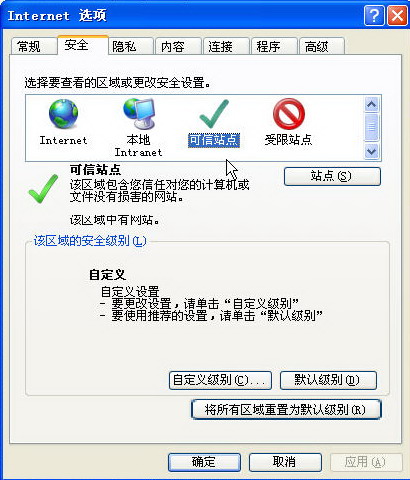The image size is (410, 480).
Task: Open the 连接 tab
Action: (x=226, y=46)
